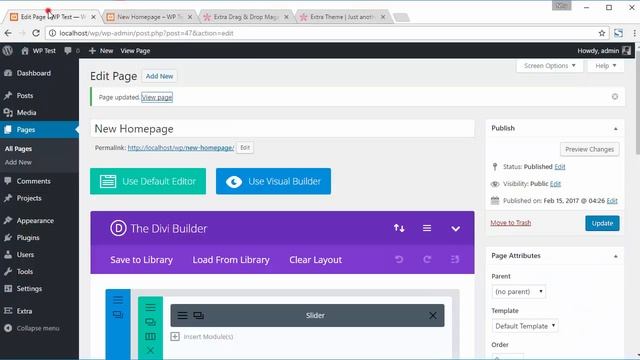Click the Divi Builder undo icon
The height and width of the screenshot is (360, 640).
click(399, 259)
